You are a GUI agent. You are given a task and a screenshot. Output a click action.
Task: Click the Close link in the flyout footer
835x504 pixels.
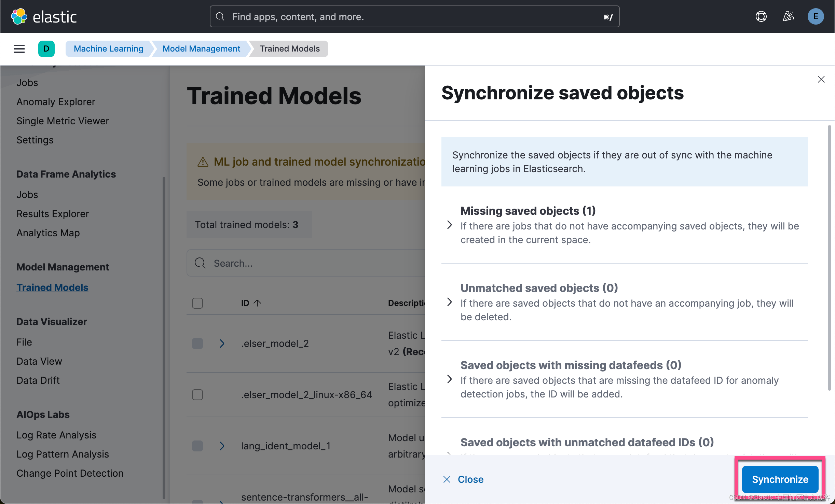click(470, 479)
